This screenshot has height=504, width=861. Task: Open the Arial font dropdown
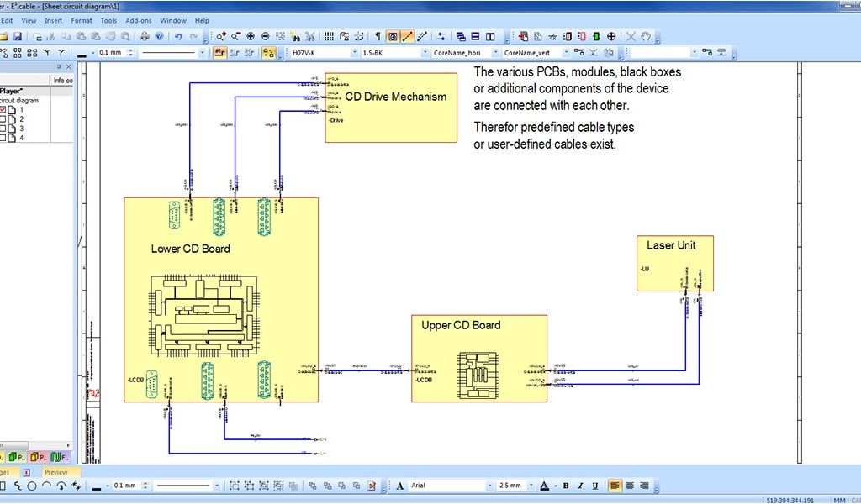(x=489, y=486)
